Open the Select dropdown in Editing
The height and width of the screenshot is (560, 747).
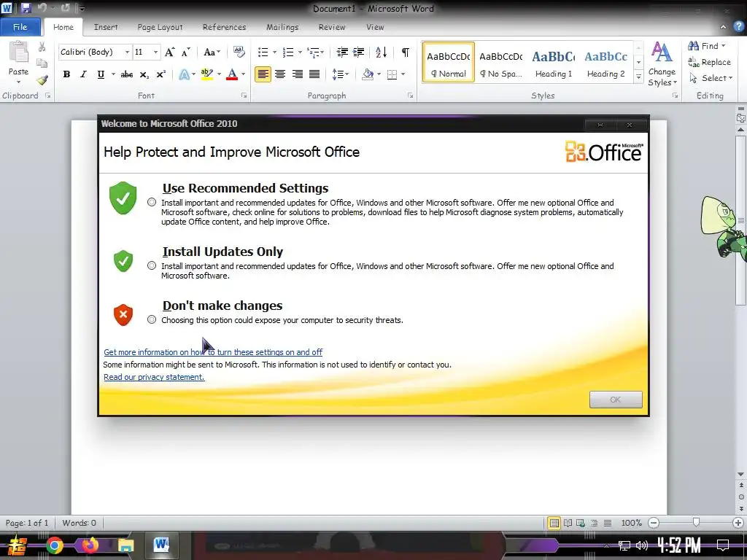pyautogui.click(x=711, y=78)
